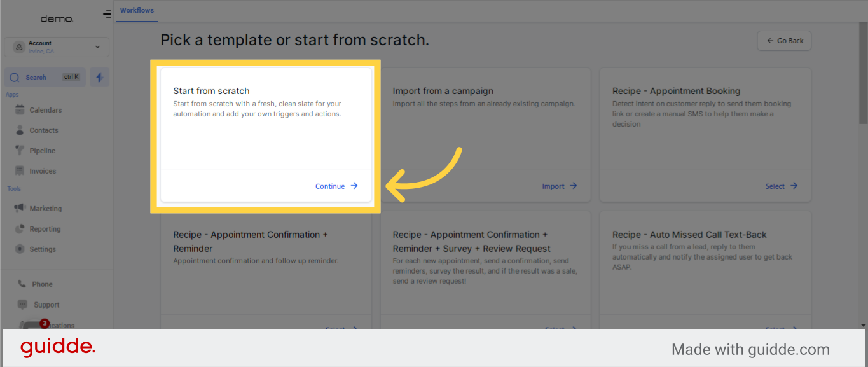Select the Workflows tab

[137, 10]
